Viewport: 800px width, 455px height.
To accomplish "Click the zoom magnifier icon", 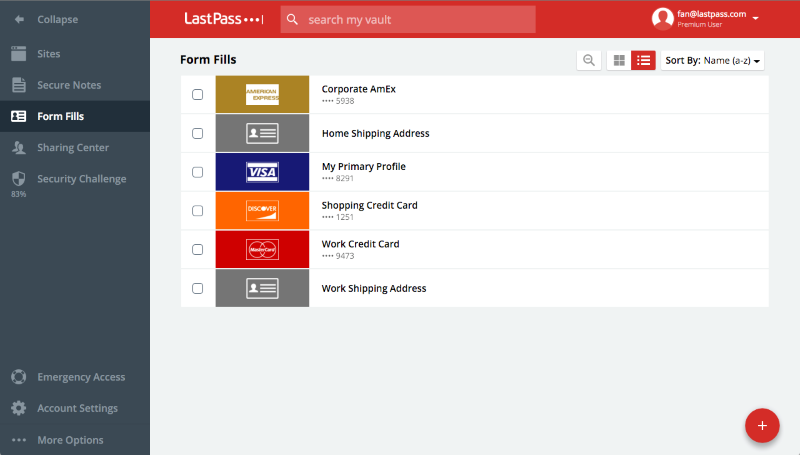I will [x=589, y=61].
